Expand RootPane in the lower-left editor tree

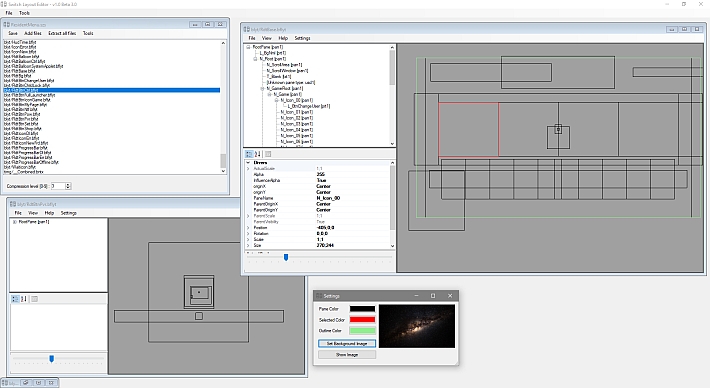point(15,222)
